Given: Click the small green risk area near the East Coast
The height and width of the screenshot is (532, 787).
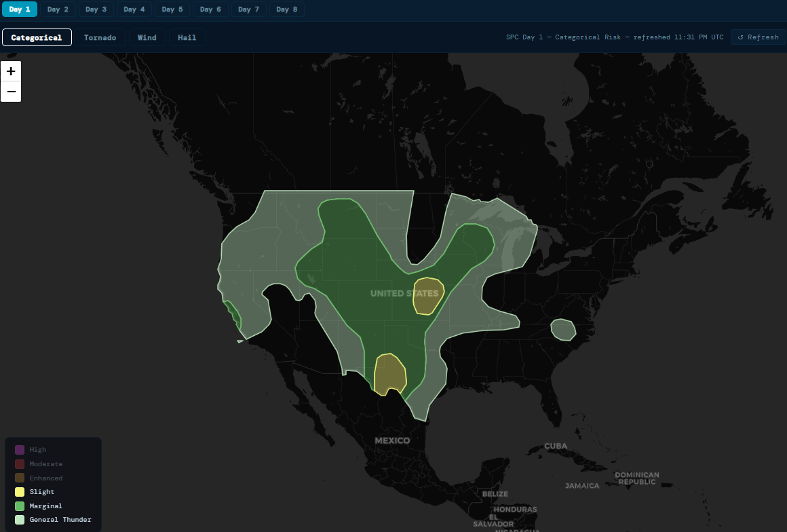Looking at the screenshot, I should (x=564, y=328).
